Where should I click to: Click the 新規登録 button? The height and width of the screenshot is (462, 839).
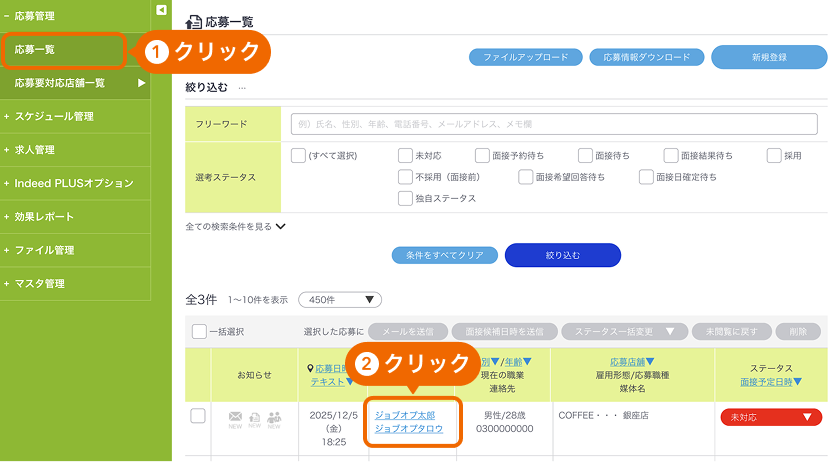pos(769,57)
